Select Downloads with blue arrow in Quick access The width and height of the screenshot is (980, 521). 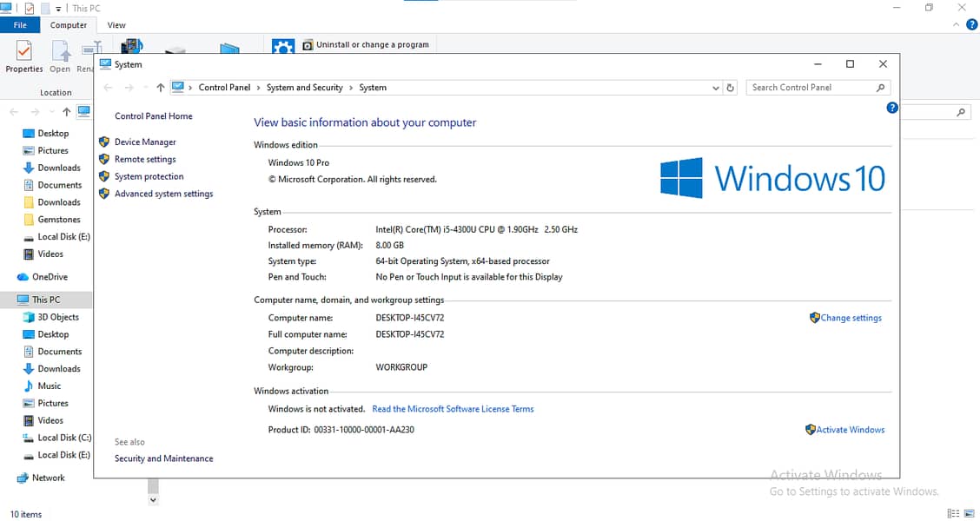[x=59, y=168]
